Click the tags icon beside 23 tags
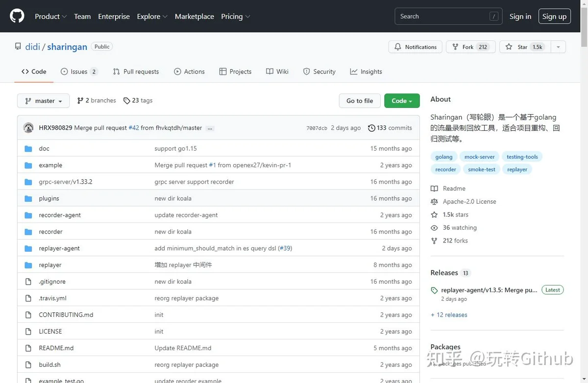Image resolution: width=588 pixels, height=383 pixels. click(127, 100)
